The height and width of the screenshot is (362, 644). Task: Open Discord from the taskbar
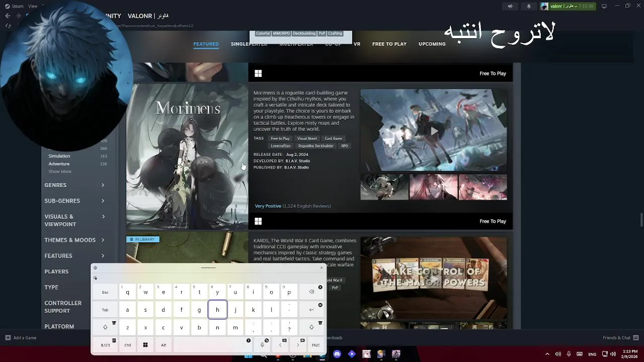pos(337,354)
